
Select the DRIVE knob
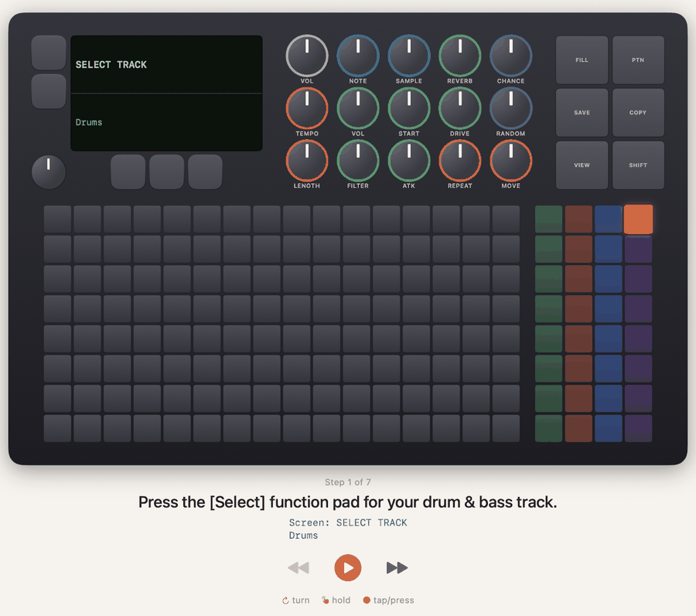coord(460,108)
